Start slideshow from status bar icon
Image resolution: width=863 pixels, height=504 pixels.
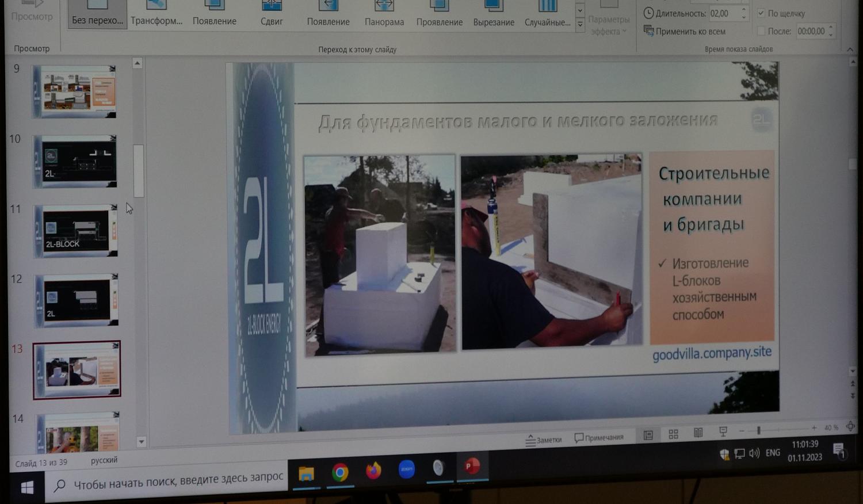coord(723,432)
